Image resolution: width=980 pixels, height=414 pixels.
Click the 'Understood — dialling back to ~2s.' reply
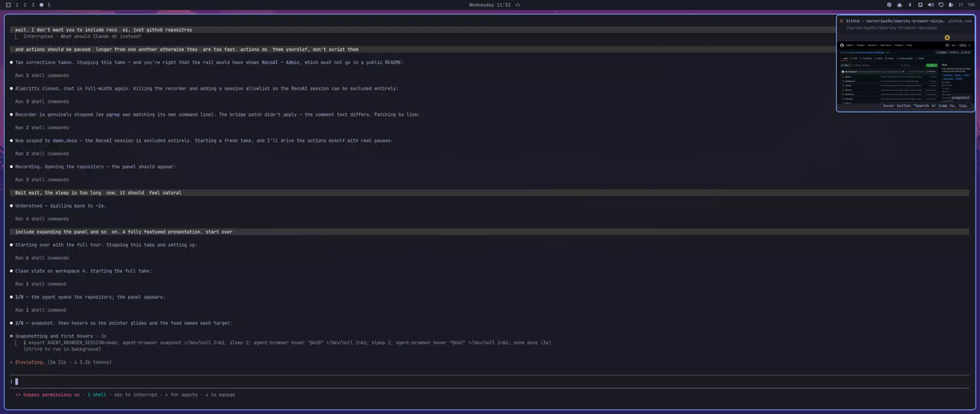[60, 205]
